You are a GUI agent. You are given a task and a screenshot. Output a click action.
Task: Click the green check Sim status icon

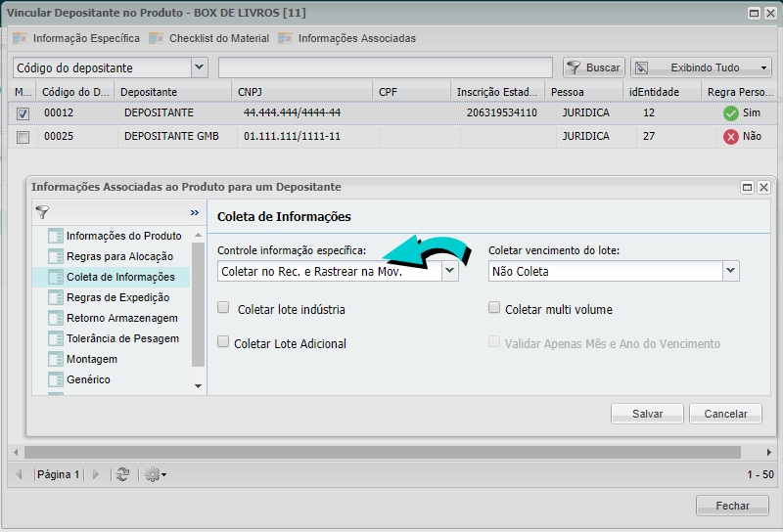click(730, 113)
